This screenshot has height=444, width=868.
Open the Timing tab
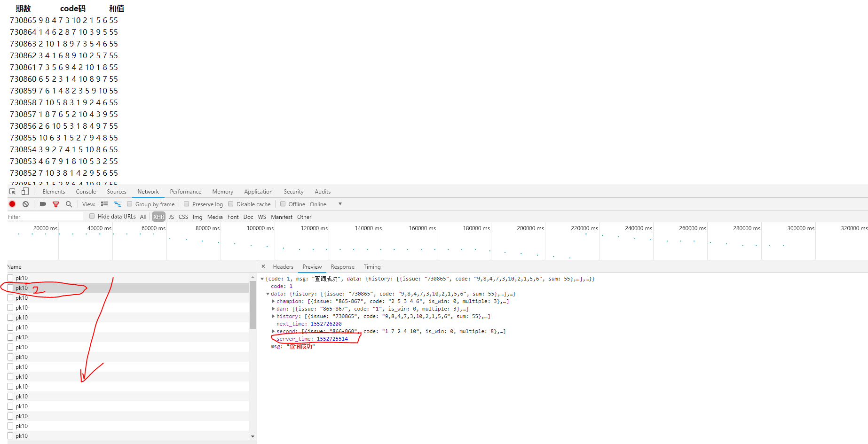pos(372,267)
